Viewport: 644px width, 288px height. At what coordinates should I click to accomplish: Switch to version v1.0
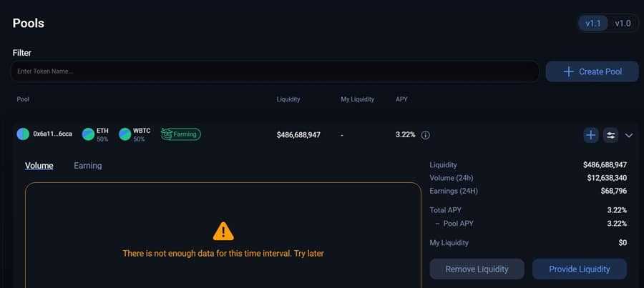tap(621, 23)
